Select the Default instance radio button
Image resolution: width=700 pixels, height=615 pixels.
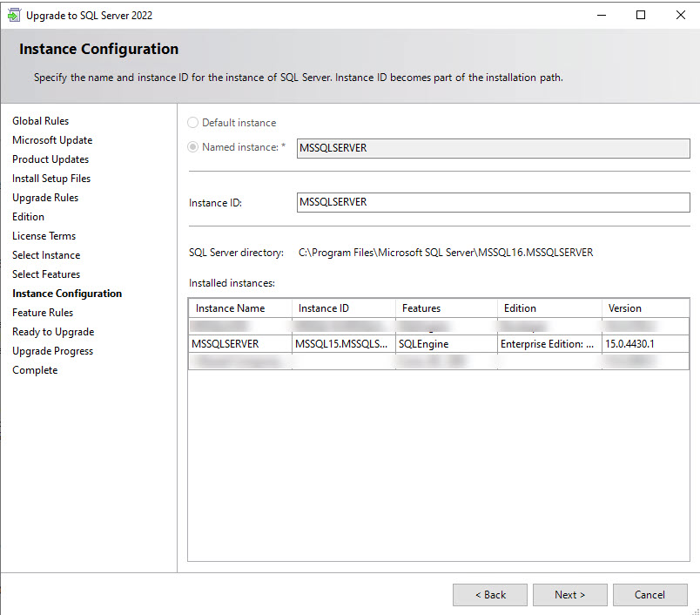pyautogui.click(x=193, y=123)
